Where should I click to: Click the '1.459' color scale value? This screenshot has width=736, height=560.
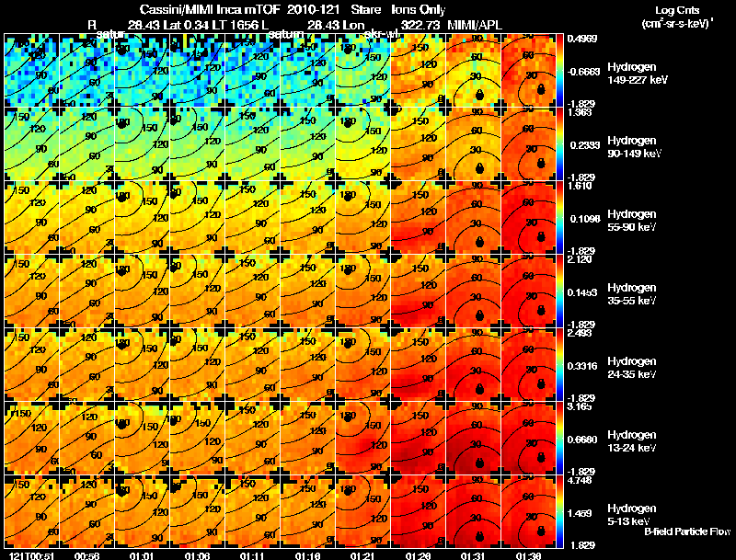[580, 514]
